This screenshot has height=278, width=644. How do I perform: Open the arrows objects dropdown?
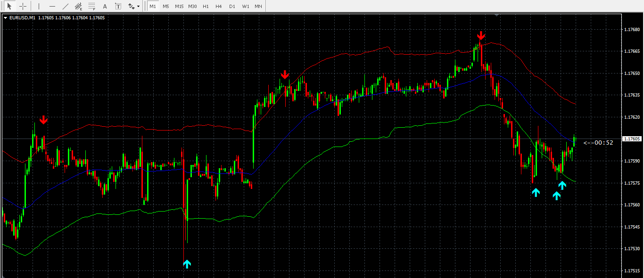pos(134,7)
